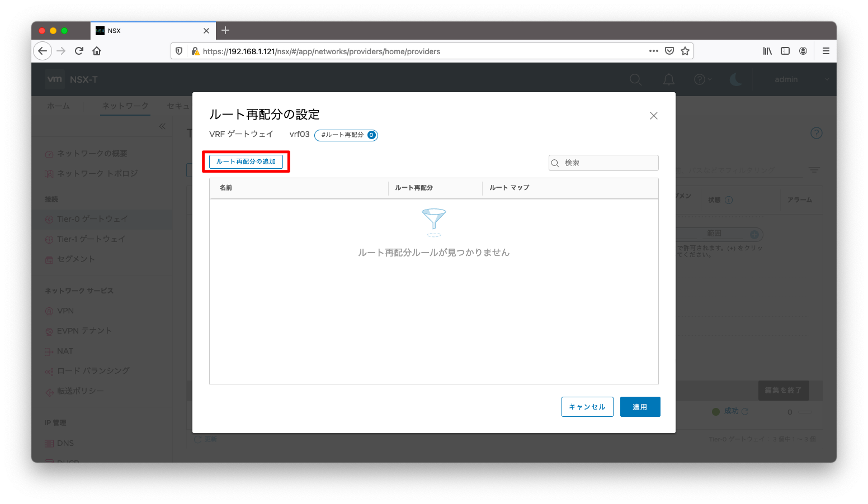868x504 pixels.
Task: Click the 名前 column header
Action: [226, 188]
